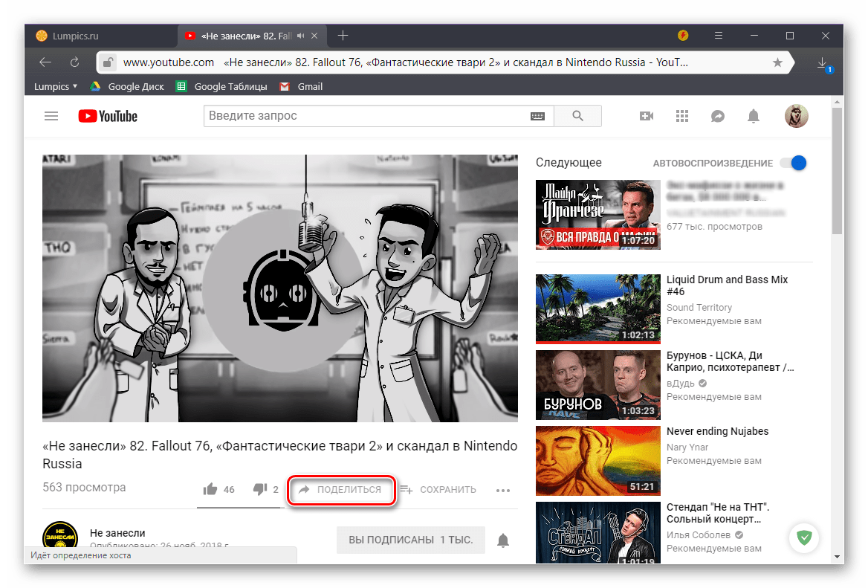This screenshot has width=868, height=588.
Task: Open the Liquid Drum and Bass Mix thumbnail
Action: (x=597, y=308)
